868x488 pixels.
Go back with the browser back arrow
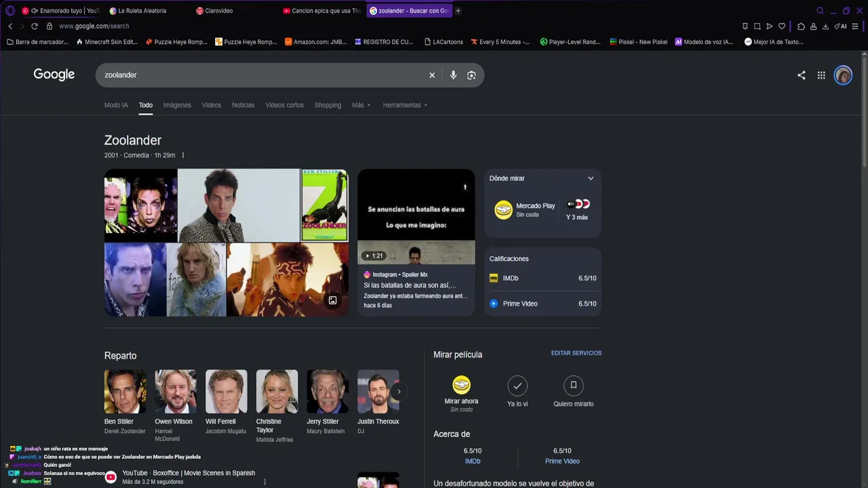click(10, 26)
